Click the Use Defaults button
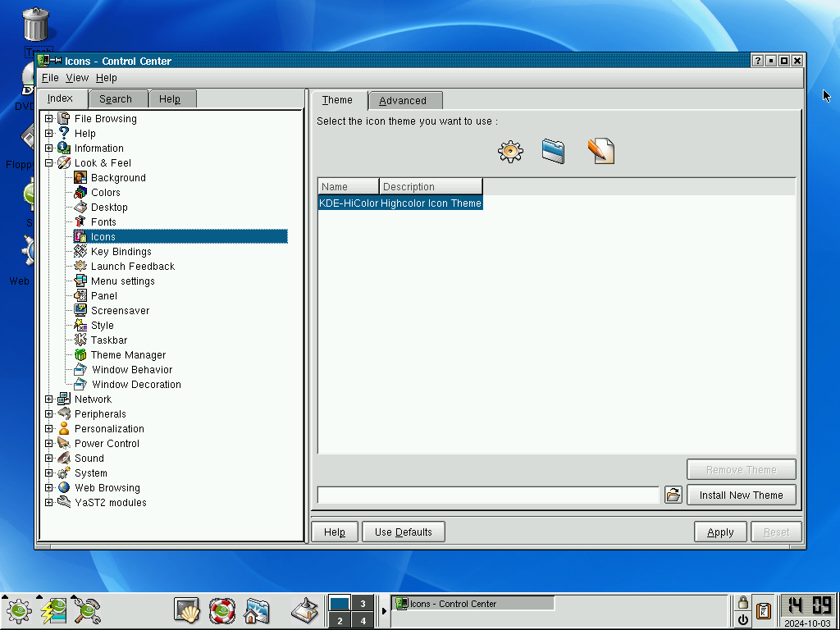The height and width of the screenshot is (630, 840). pyautogui.click(x=404, y=532)
